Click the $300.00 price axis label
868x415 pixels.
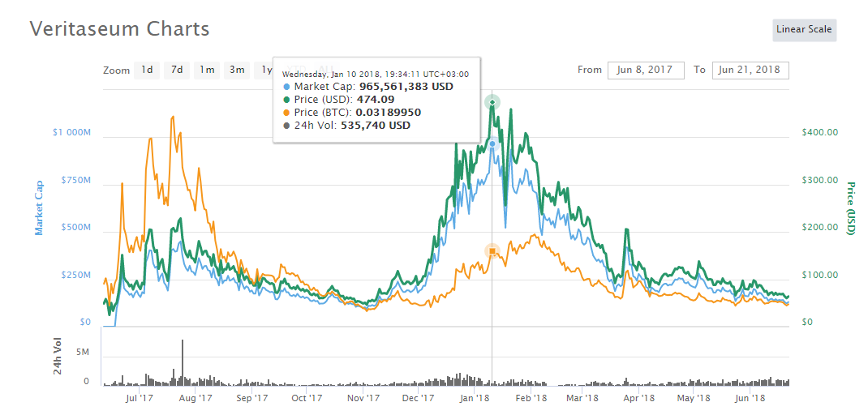(x=820, y=180)
